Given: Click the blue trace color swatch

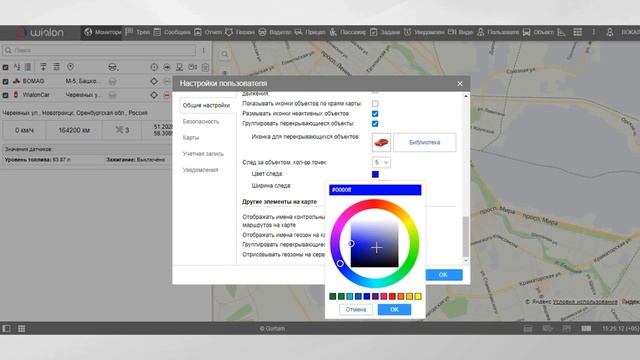Looking at the screenshot, I should point(376,174).
